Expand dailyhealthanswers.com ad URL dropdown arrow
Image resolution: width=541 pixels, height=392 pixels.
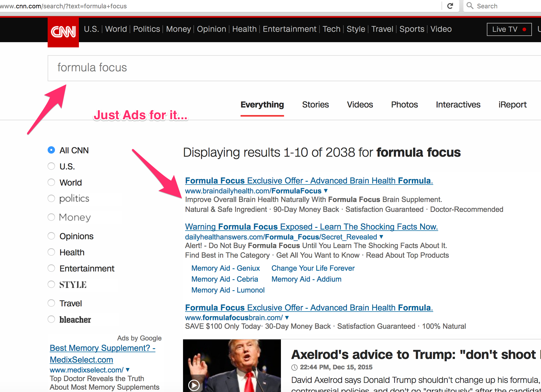pos(381,237)
